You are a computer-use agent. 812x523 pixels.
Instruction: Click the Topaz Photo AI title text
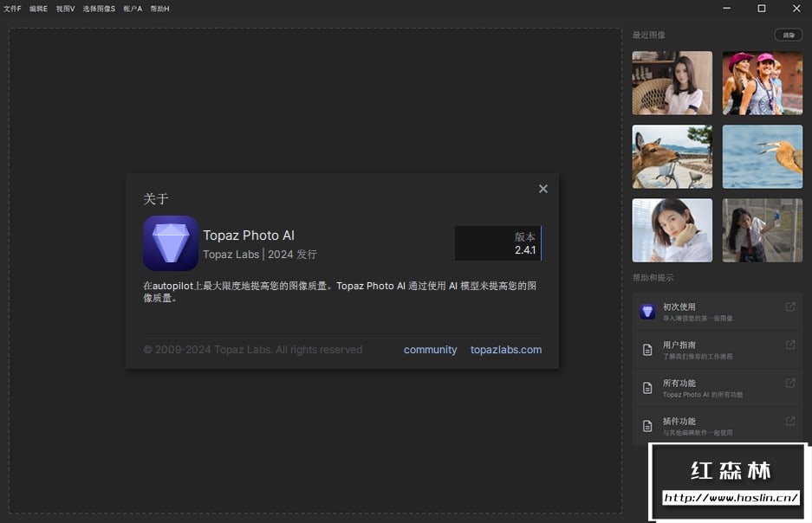click(x=249, y=236)
